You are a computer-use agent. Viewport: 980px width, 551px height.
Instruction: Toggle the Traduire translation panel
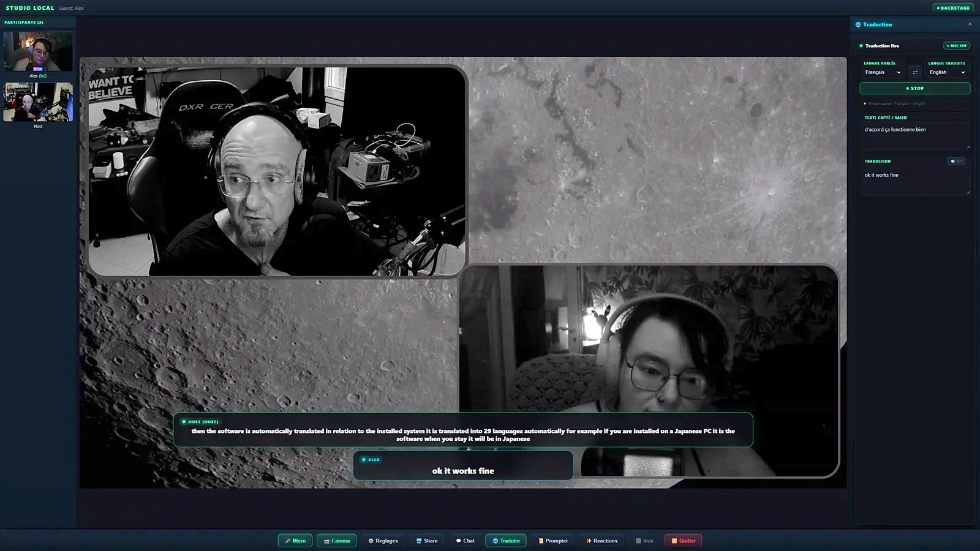pyautogui.click(x=506, y=541)
